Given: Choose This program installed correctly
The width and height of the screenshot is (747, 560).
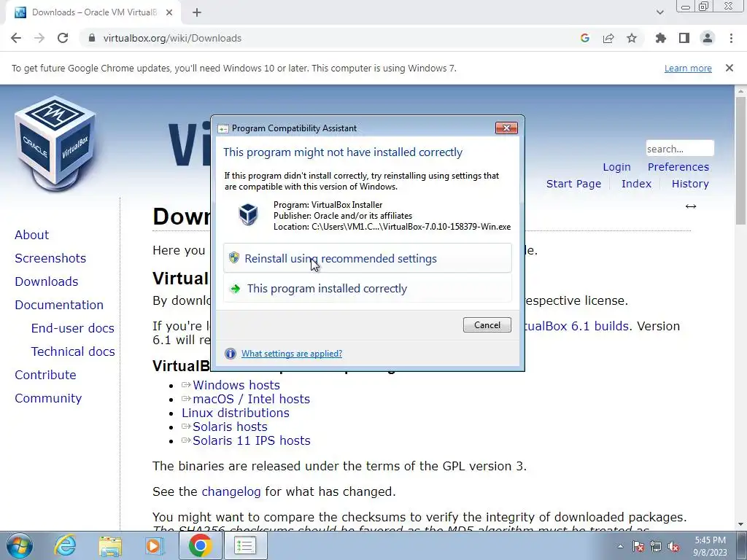Looking at the screenshot, I should pos(368,288).
